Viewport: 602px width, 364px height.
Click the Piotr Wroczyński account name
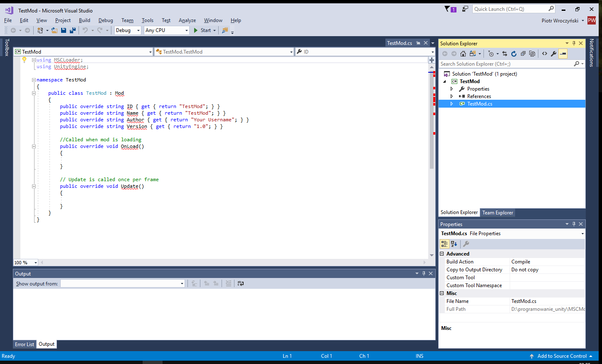(x=560, y=21)
